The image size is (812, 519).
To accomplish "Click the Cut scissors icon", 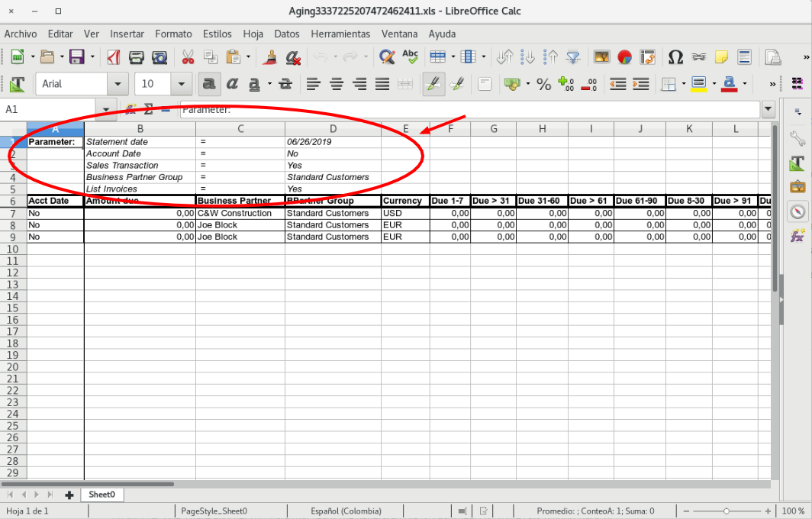I will click(187, 57).
